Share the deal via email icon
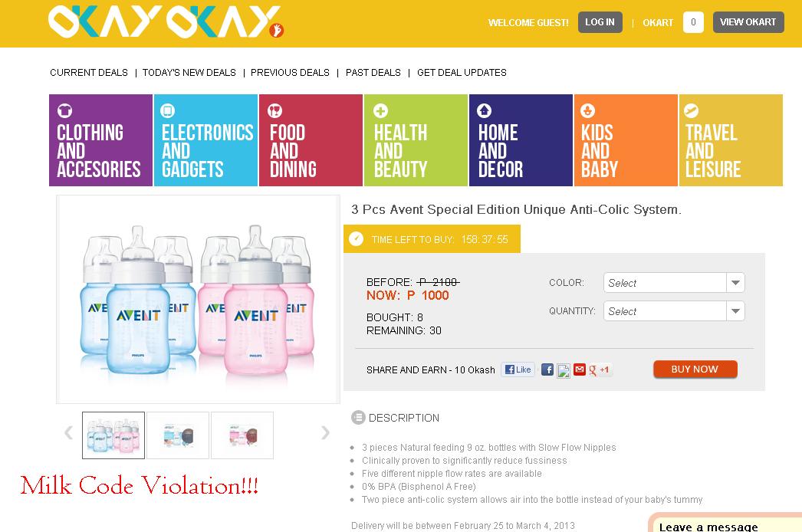 pyautogui.click(x=580, y=369)
